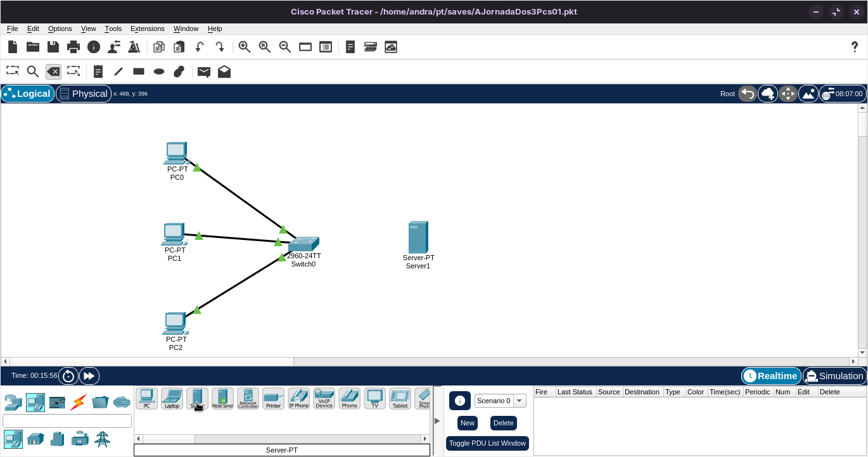
Task: Switch to Simulation mode
Action: pyautogui.click(x=834, y=376)
